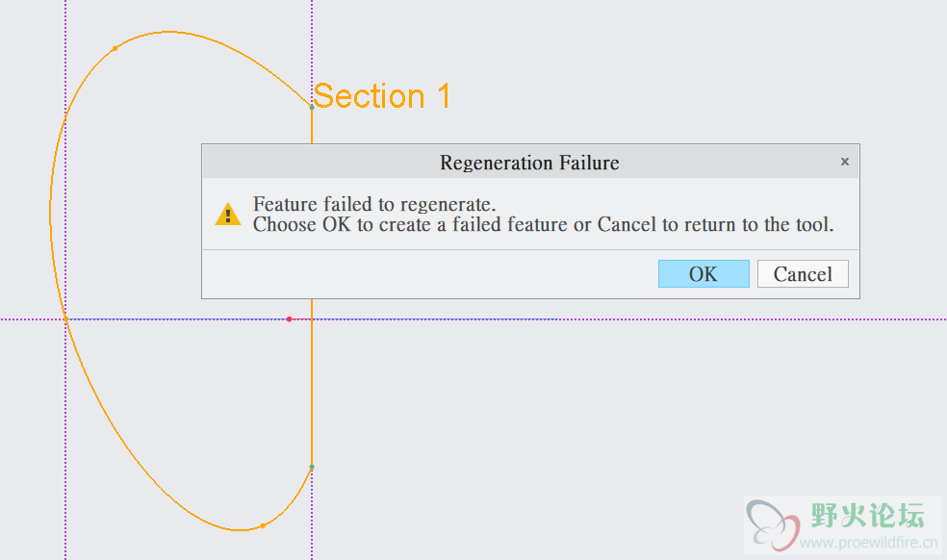This screenshot has width=947, height=560.
Task: Open the www.proewildfire.cn watermark link
Action: coord(868,542)
